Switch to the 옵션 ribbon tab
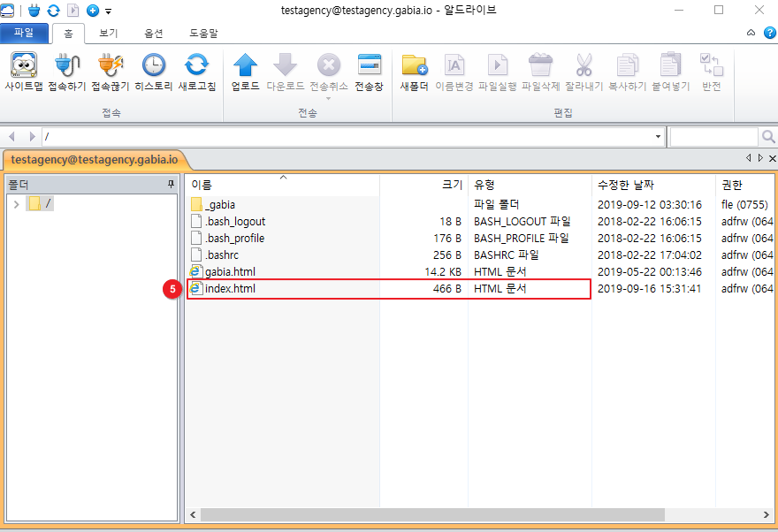Image resolution: width=778 pixels, height=532 pixels. 153,34
